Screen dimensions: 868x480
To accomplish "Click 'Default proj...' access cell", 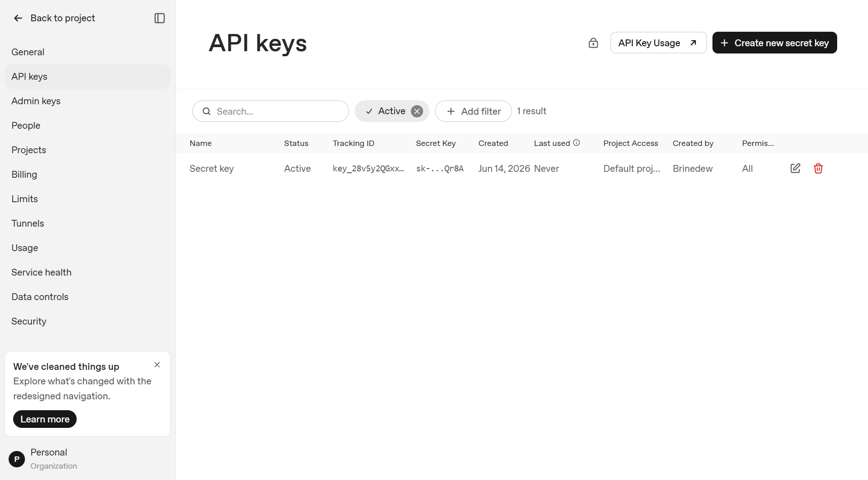I will pos(632,169).
